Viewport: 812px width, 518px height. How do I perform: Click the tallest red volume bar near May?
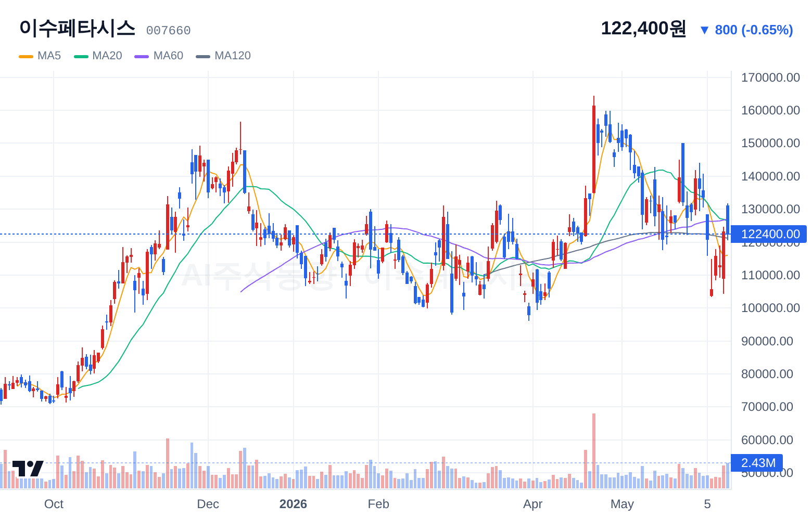click(594, 451)
